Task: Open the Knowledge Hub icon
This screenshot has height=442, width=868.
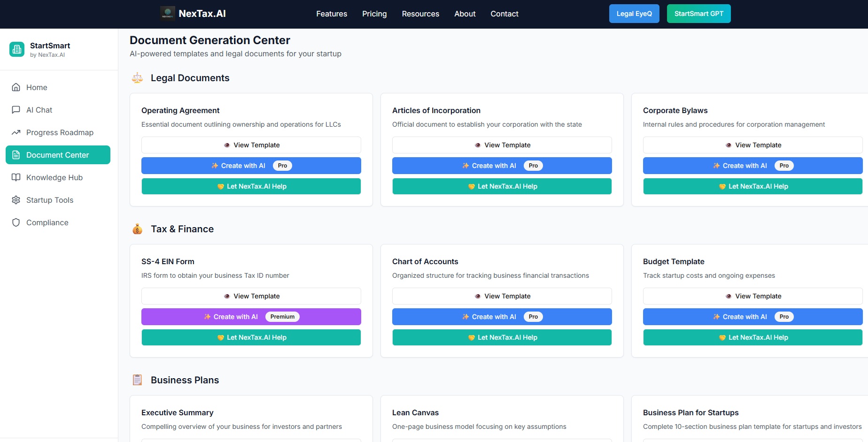Action: 15,177
